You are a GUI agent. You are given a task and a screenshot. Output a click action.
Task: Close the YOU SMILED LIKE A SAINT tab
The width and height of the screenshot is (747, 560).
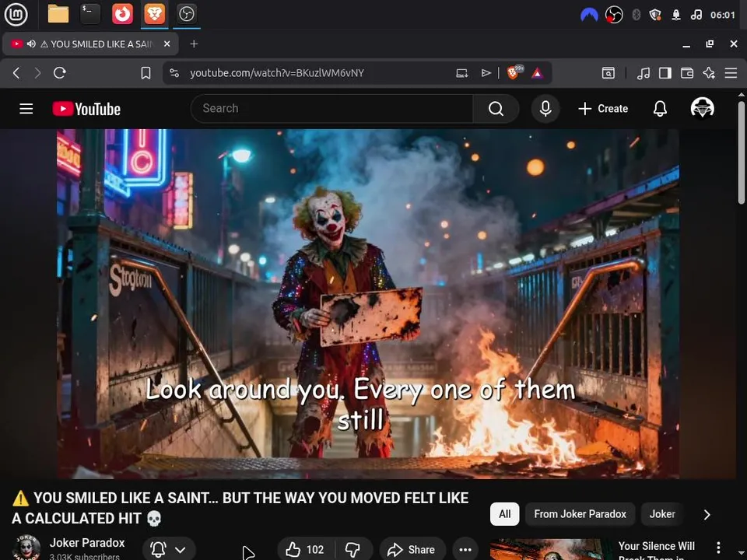coord(167,44)
